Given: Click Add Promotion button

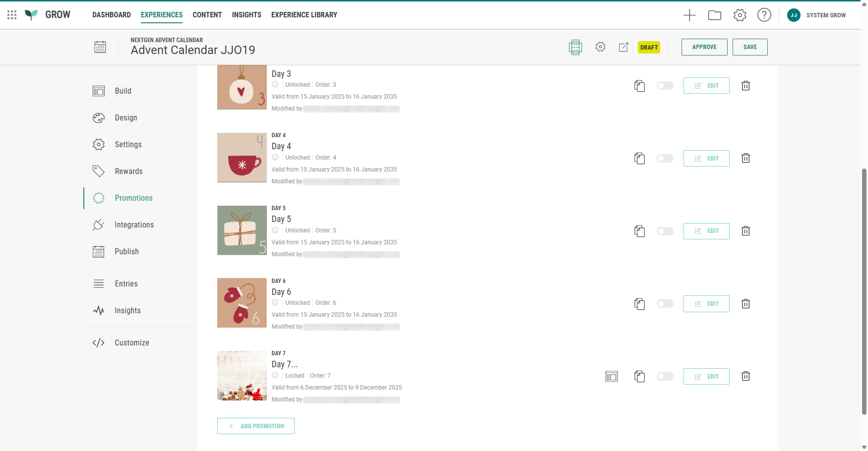Looking at the screenshot, I should click(256, 426).
